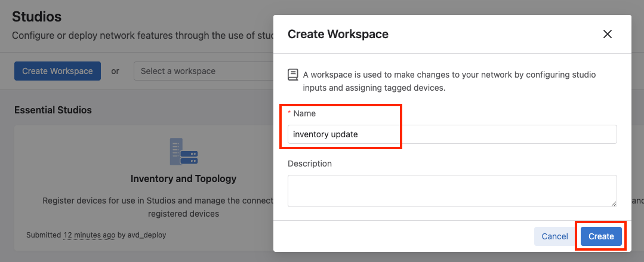This screenshot has width=644, height=262.
Task: Open the Inventory and Topology studio title
Action: coord(183,178)
